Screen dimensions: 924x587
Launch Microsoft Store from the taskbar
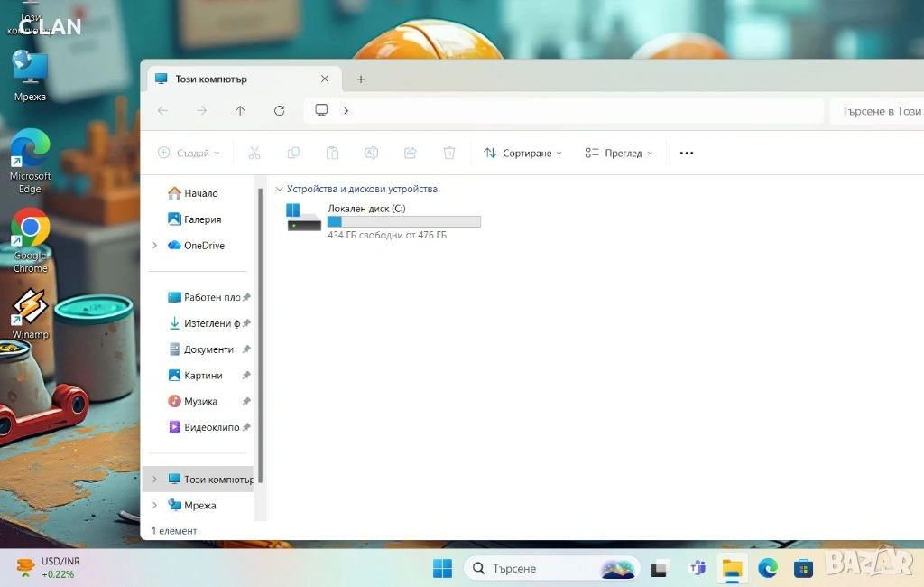803,568
